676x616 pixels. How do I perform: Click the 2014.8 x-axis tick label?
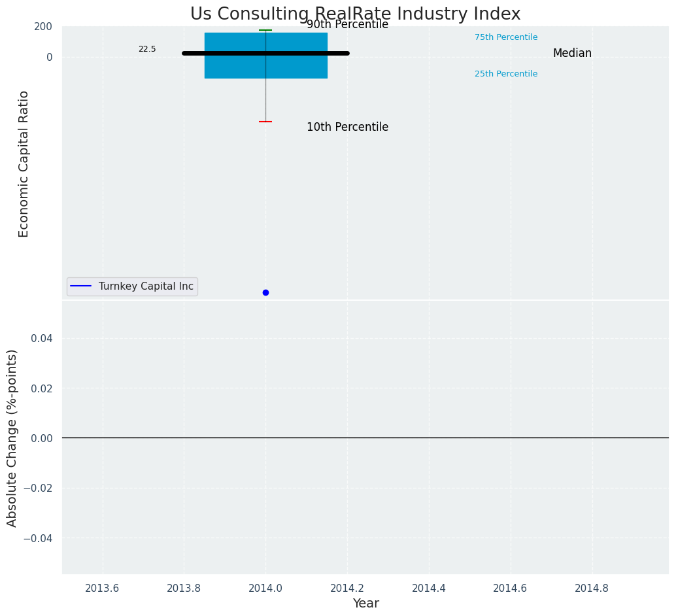tap(592, 588)
